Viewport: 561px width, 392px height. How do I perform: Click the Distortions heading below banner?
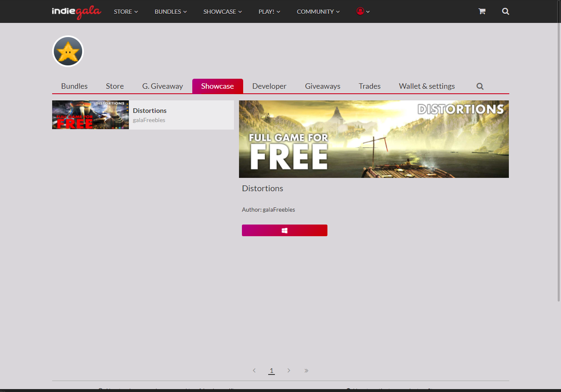coord(262,188)
